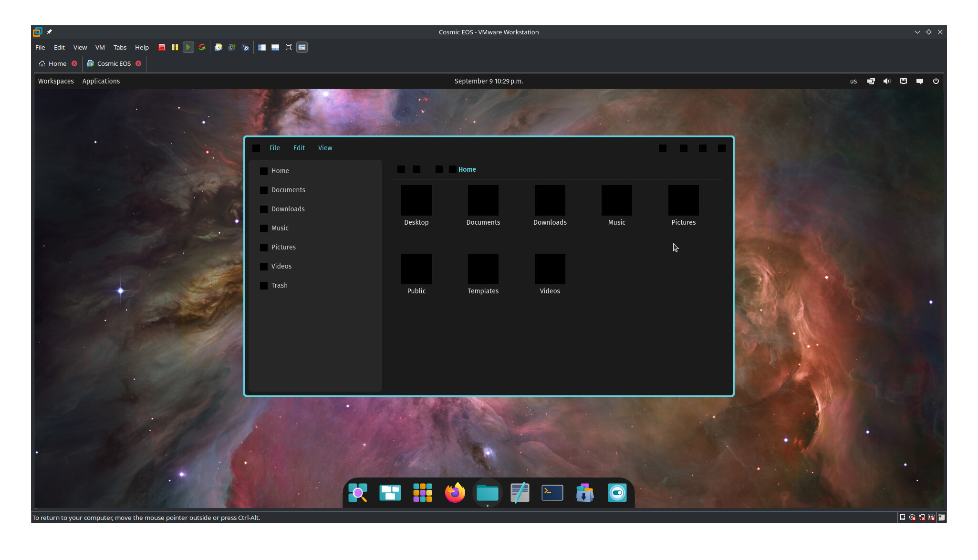Enter full screen mode via toolbar icon

289,47
